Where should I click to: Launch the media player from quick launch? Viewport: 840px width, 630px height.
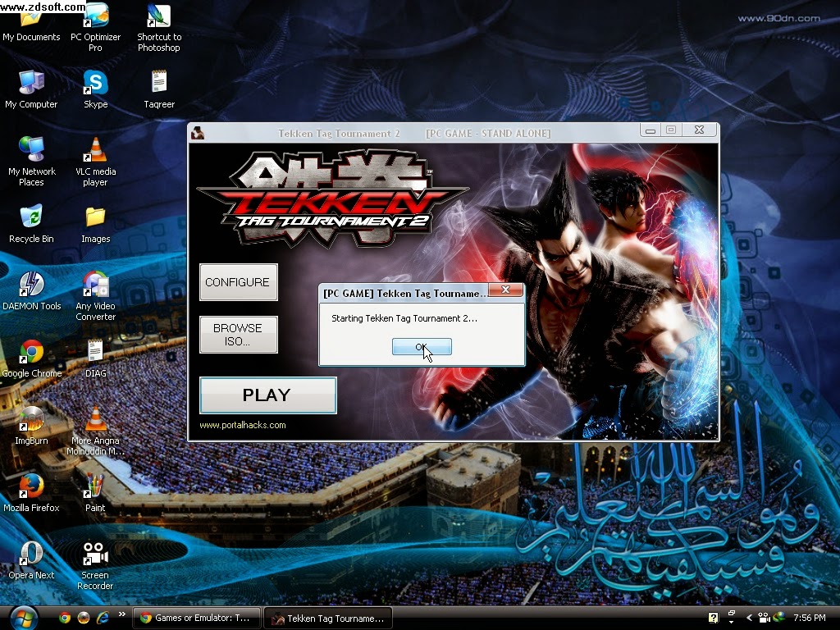tap(84, 618)
